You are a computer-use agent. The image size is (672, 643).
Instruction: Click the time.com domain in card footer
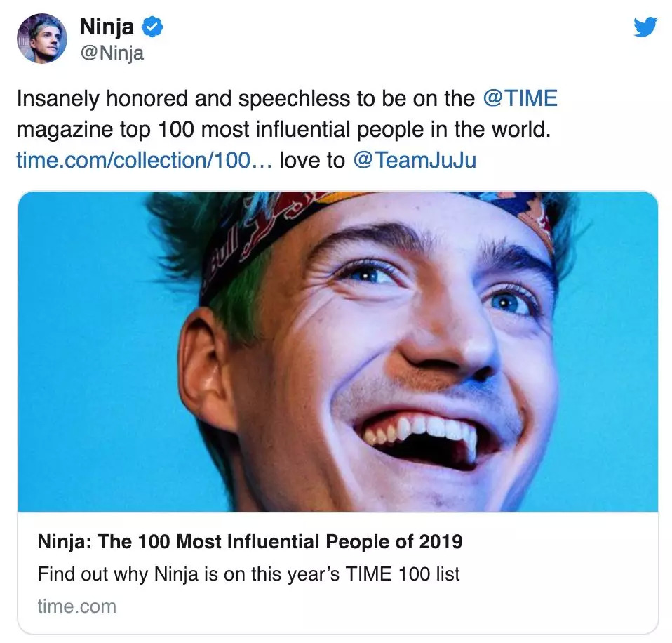[76, 606]
